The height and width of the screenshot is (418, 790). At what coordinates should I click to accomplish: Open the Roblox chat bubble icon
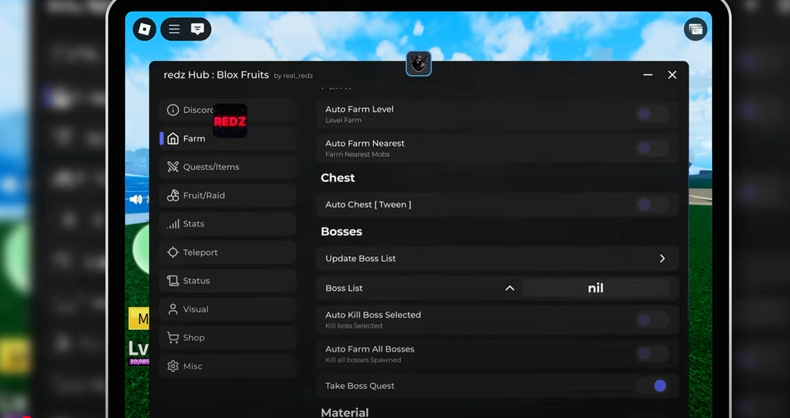[x=198, y=29]
